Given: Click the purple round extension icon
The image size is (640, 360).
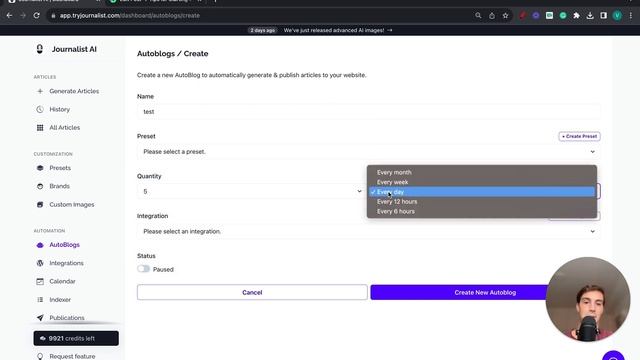Looking at the screenshot, I should click(536, 16).
